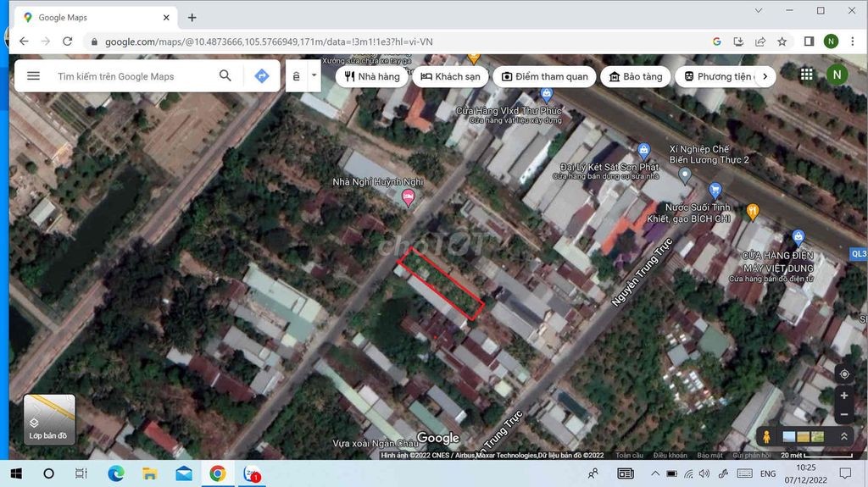Open the File Explorer taskbar icon
This screenshot has height=487, width=868.
149,473
